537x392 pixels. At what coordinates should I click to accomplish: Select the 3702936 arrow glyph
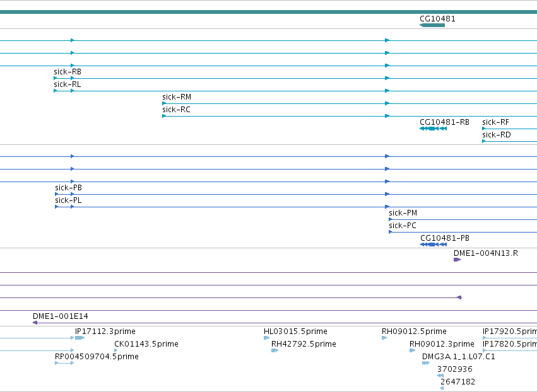[440, 376]
